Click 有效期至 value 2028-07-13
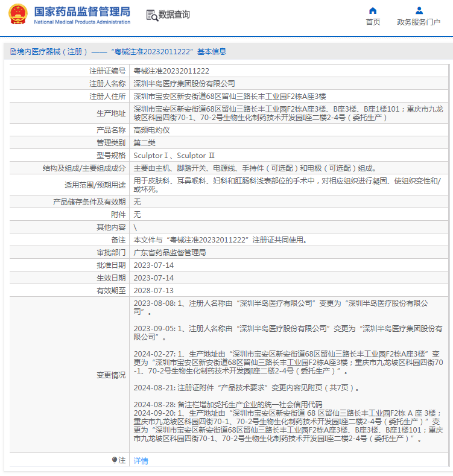This screenshot has width=453, height=476. pyautogui.click(x=154, y=291)
